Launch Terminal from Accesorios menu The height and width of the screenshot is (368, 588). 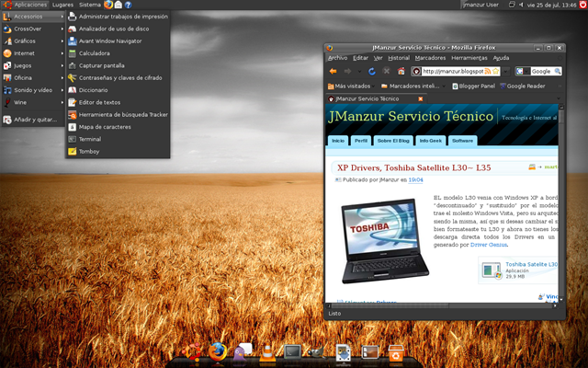(x=118, y=139)
